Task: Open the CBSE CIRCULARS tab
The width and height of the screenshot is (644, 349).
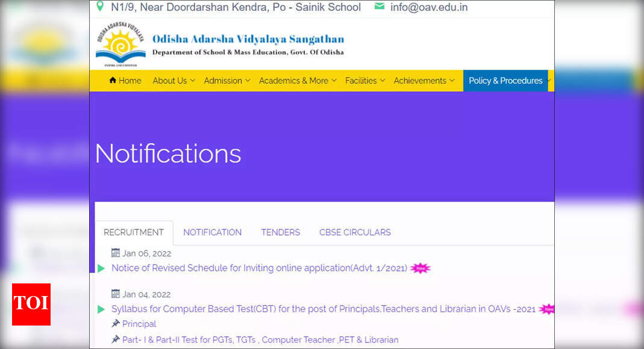Action: point(355,232)
